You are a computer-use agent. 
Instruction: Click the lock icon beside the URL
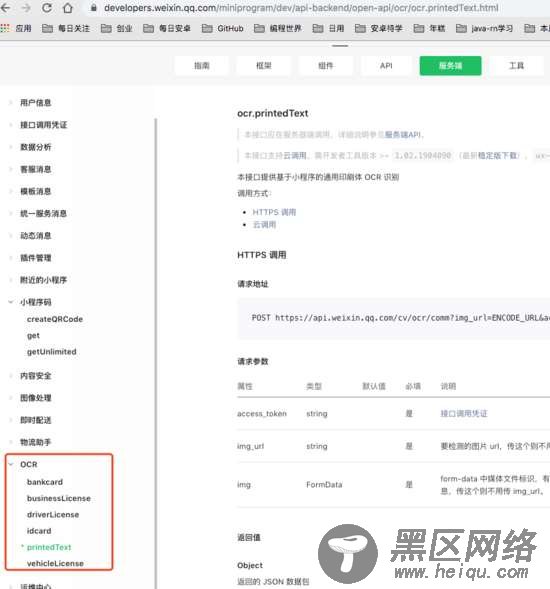click(94, 8)
